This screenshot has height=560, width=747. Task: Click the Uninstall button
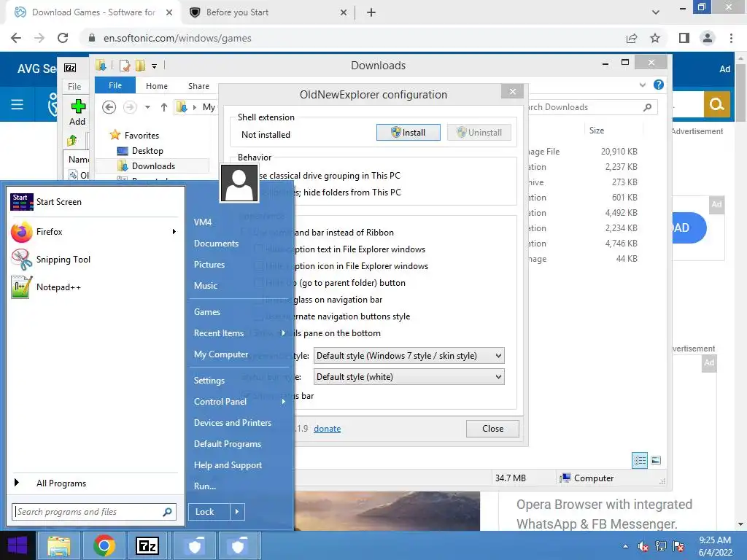(479, 133)
